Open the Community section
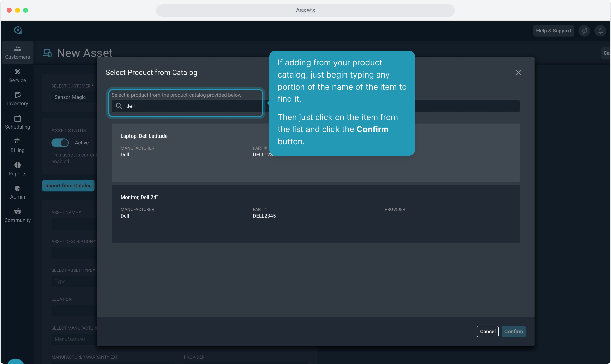611x364 pixels. (x=18, y=215)
